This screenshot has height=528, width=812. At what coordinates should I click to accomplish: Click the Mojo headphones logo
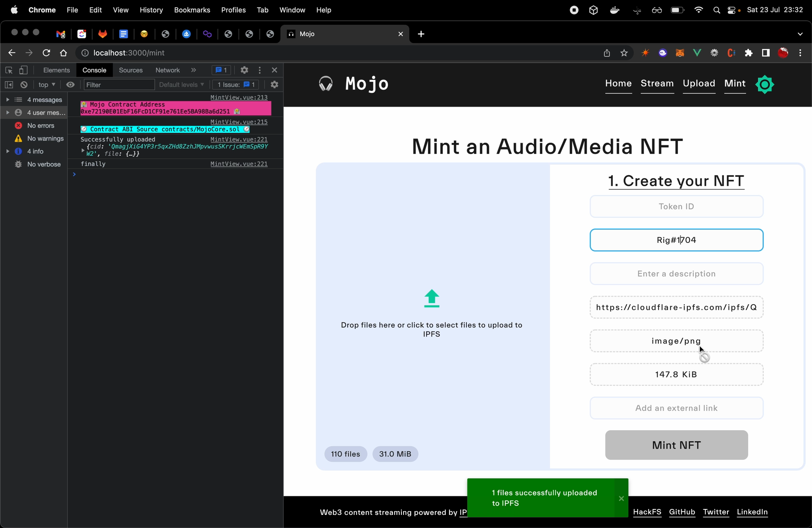[326, 84]
